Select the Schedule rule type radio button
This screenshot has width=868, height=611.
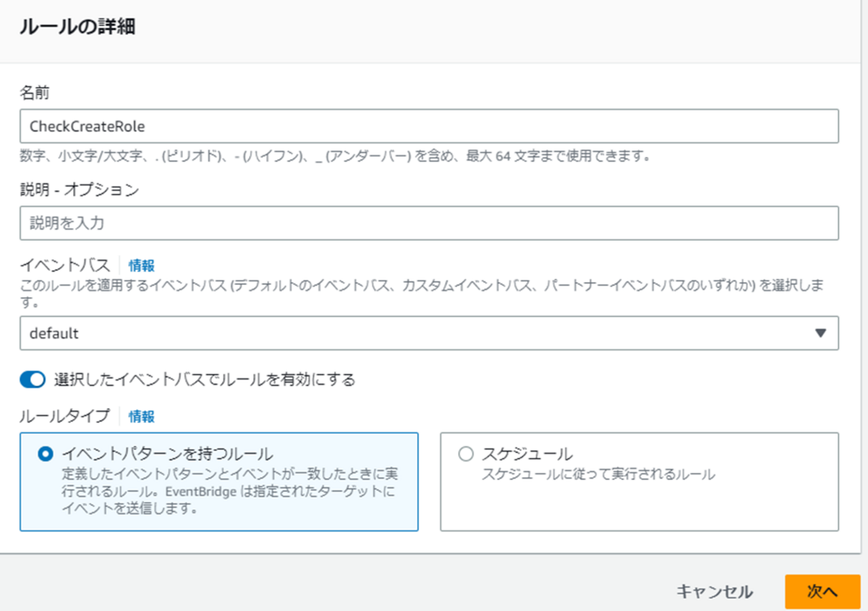tap(466, 454)
